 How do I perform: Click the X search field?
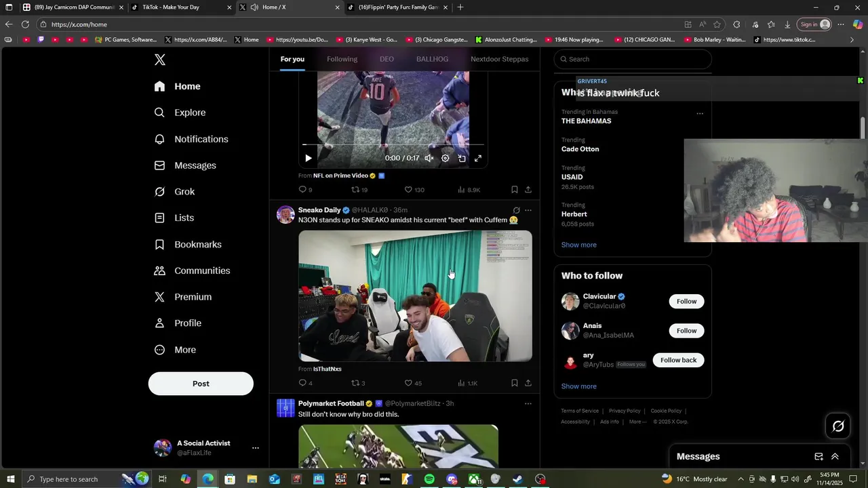(x=633, y=59)
